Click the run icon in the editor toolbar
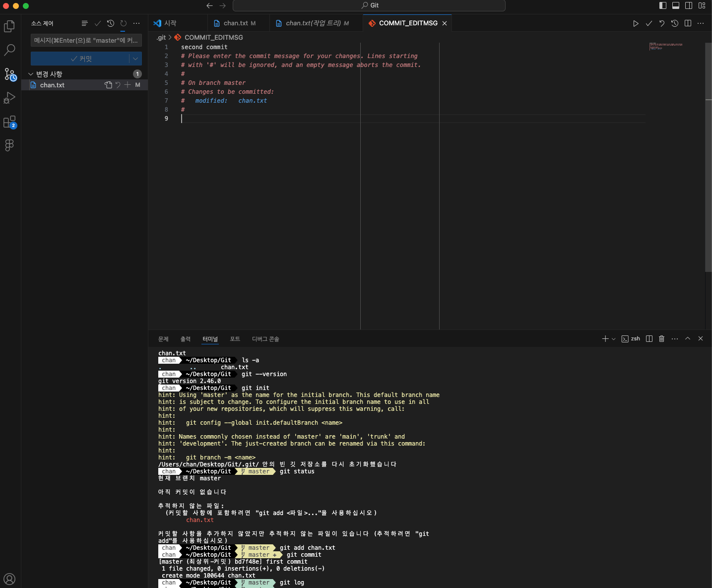 coord(636,23)
